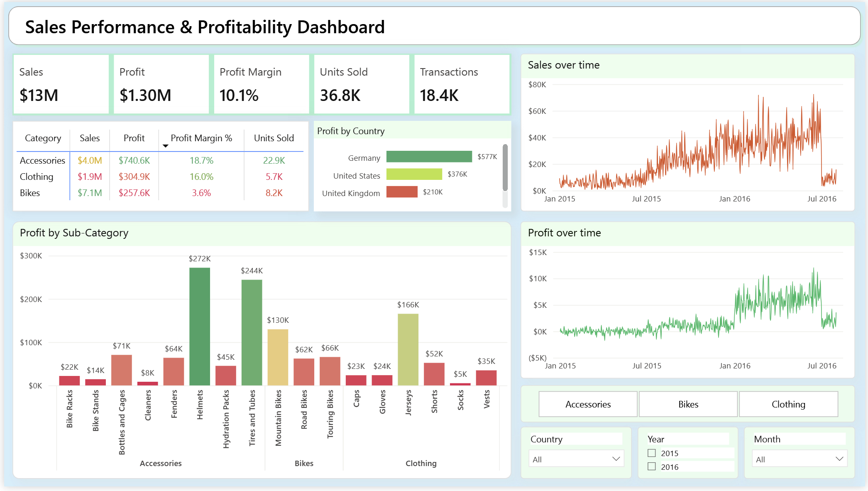This screenshot has height=491, width=868.
Task: Click the Profit Margin % sort arrow
Action: (165, 146)
